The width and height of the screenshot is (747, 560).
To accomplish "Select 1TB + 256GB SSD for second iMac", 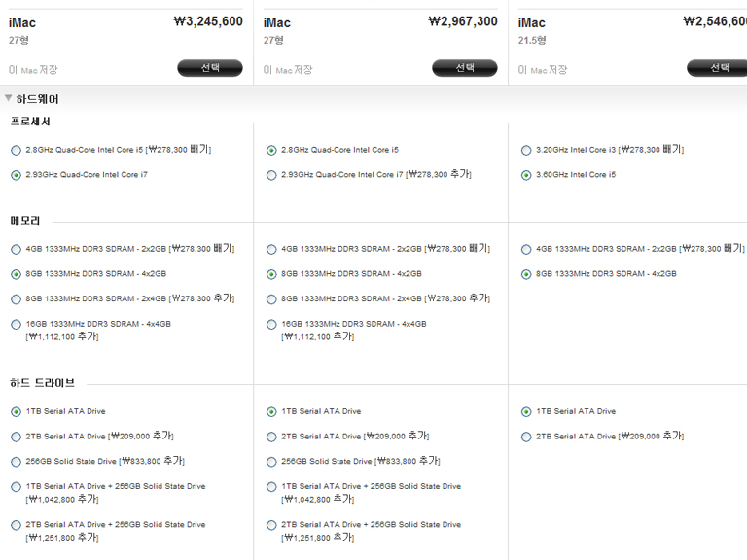I will (x=271, y=487).
